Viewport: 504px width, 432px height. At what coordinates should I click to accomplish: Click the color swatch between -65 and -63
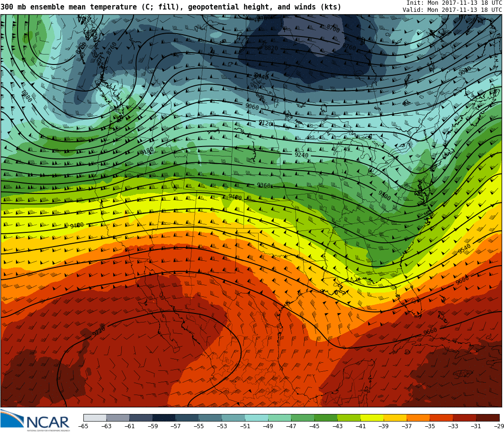[x=95, y=417]
